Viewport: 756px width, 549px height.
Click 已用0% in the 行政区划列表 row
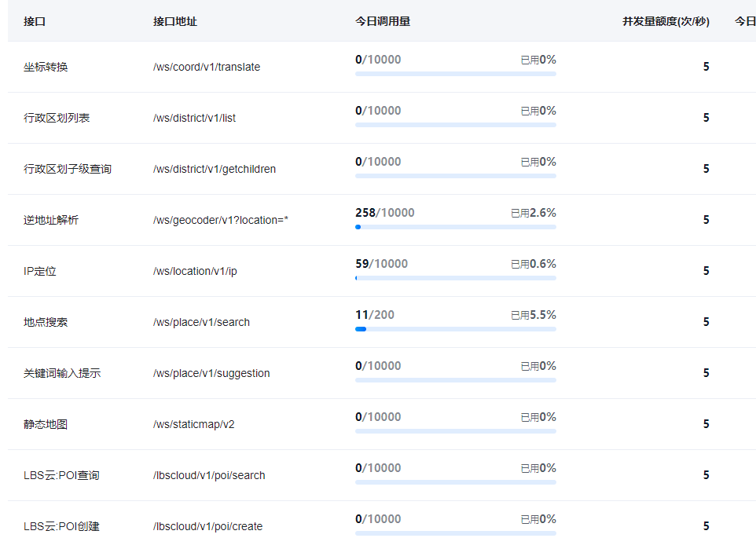click(538, 111)
